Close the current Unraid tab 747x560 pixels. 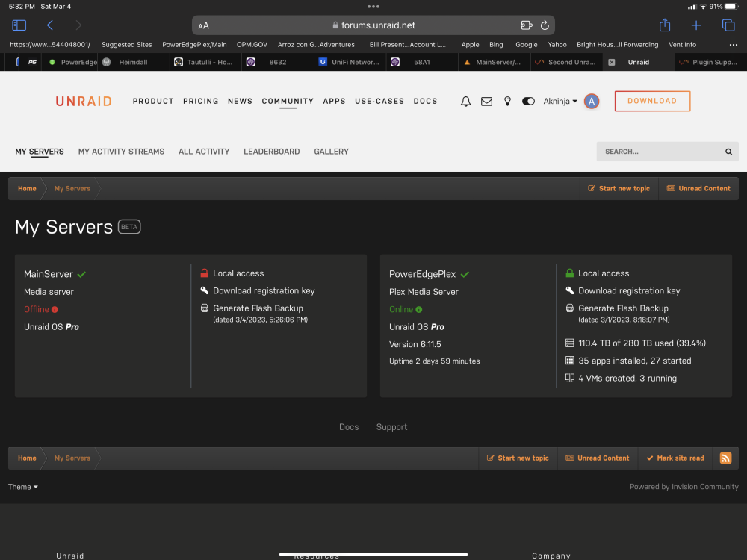[x=612, y=63]
